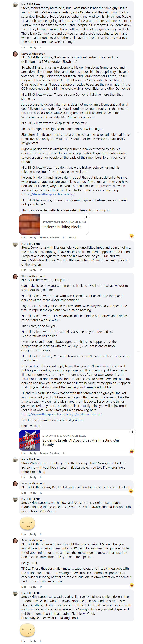Open three-dot menu beside "which Blowhard just sent" comment
The width and height of the screenshot is (143, 644).
(138, 505)
